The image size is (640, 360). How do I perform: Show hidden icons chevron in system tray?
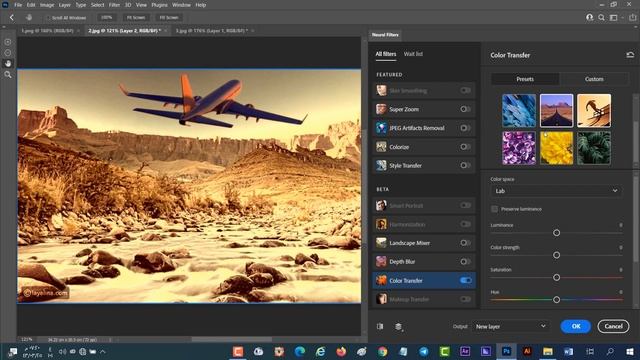coord(103,351)
